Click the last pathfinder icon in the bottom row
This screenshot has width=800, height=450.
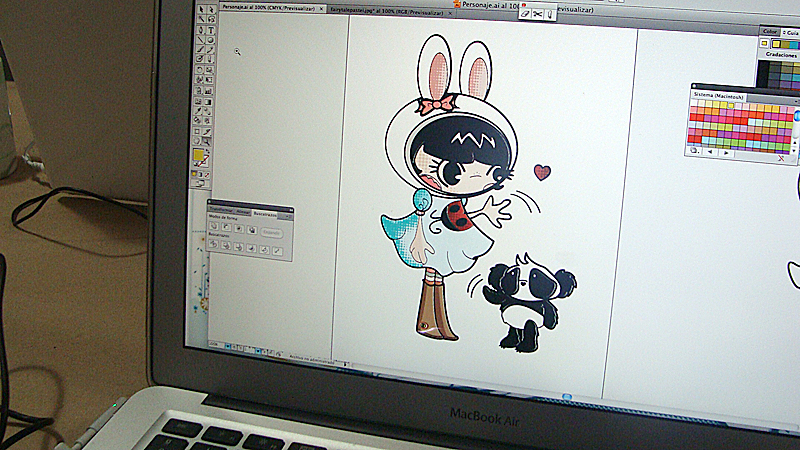pyautogui.click(x=278, y=252)
